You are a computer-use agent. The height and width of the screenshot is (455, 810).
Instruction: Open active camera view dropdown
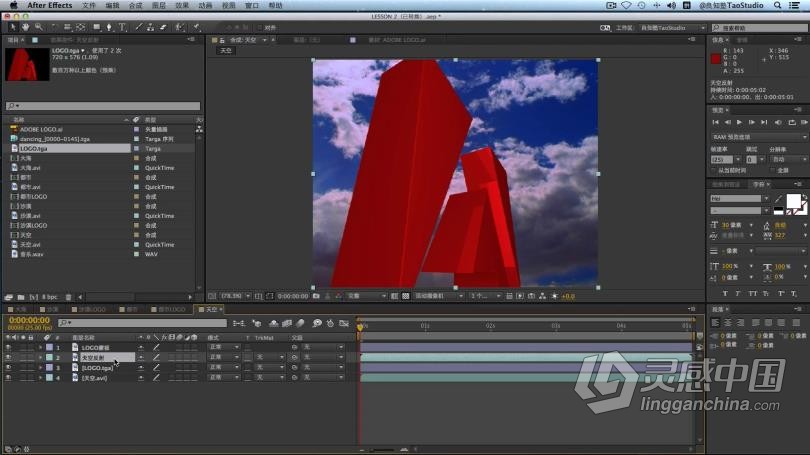[439, 296]
